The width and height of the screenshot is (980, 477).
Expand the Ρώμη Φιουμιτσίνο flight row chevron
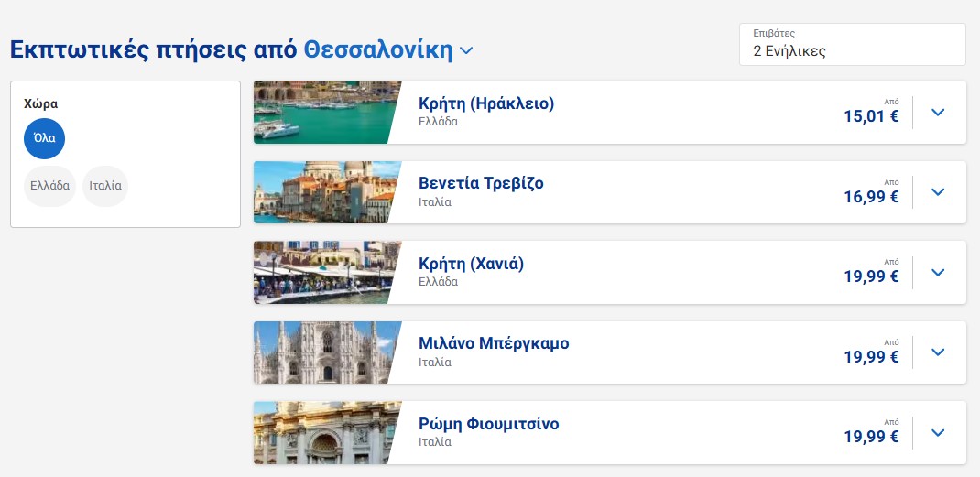(x=937, y=433)
